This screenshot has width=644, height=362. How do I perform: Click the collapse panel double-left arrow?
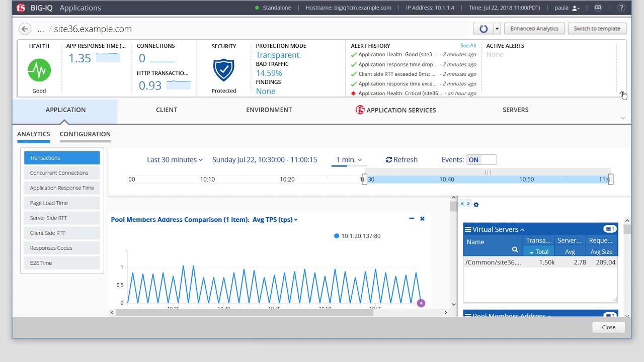pyautogui.click(x=462, y=204)
